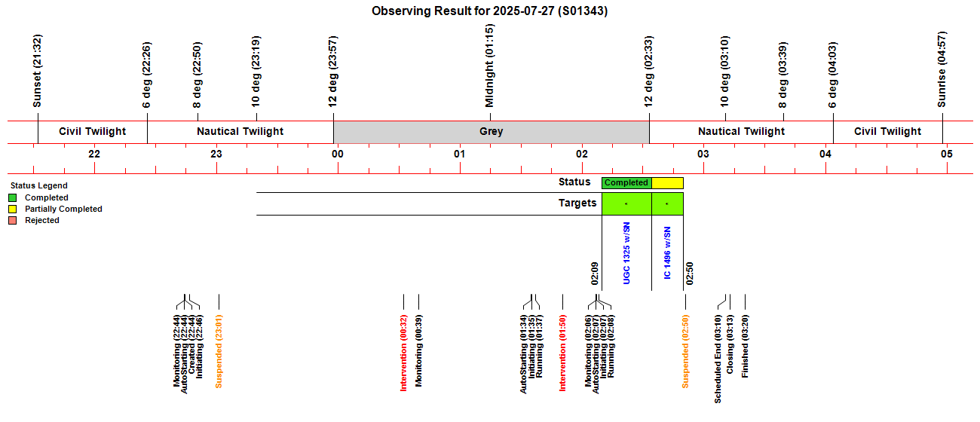The image size is (980, 422).
Task: Open the IC 1496 w/SN target link
Action: coord(667,253)
